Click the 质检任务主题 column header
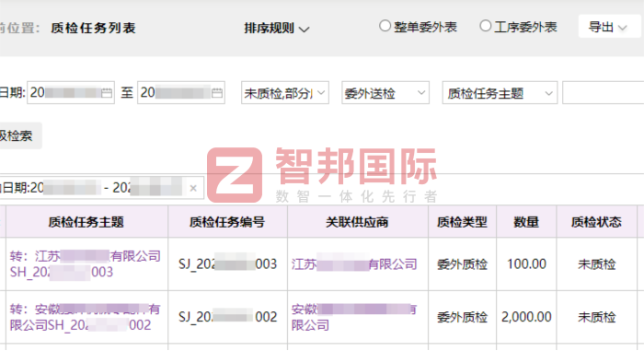Image resolution: width=644 pixels, height=351 pixels. (x=86, y=222)
